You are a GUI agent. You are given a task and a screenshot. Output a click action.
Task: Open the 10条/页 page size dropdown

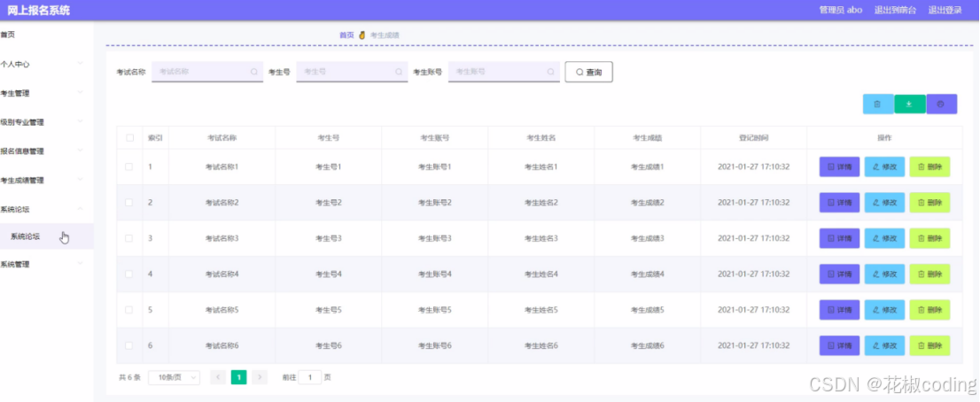pyautogui.click(x=174, y=378)
